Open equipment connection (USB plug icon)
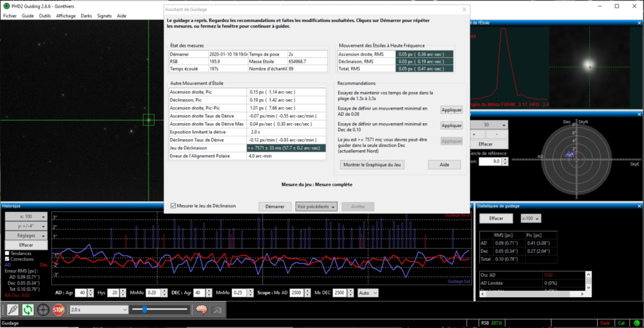 pos(12,309)
